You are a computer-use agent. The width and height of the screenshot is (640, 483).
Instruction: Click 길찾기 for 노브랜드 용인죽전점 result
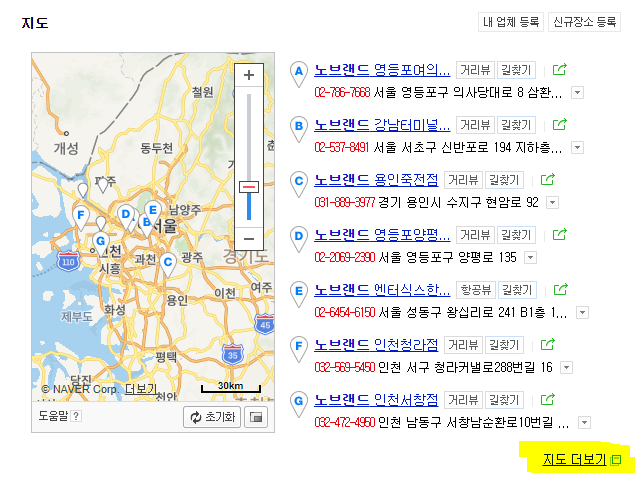click(504, 180)
